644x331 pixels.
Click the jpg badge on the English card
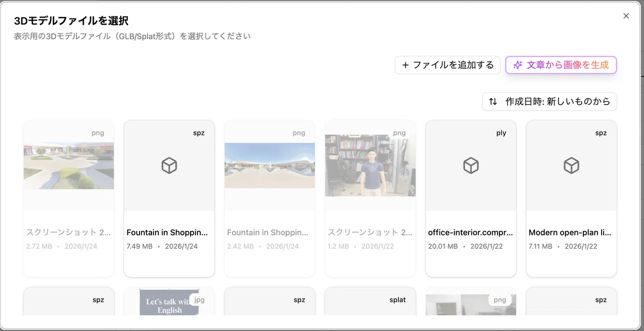199,300
